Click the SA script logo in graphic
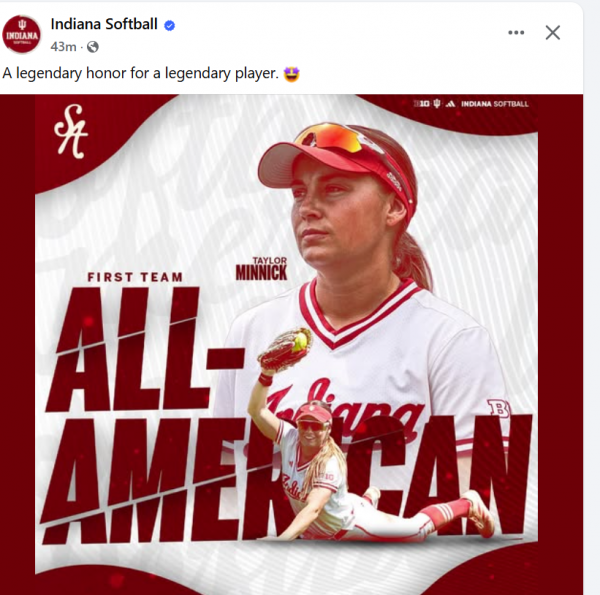The width and height of the screenshot is (600, 595). click(71, 131)
